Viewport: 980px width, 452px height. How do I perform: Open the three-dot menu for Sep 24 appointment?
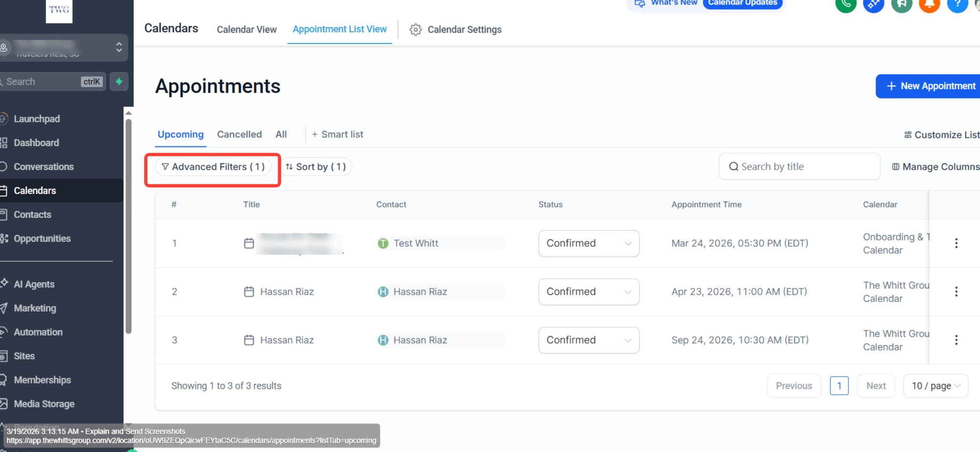(x=956, y=340)
